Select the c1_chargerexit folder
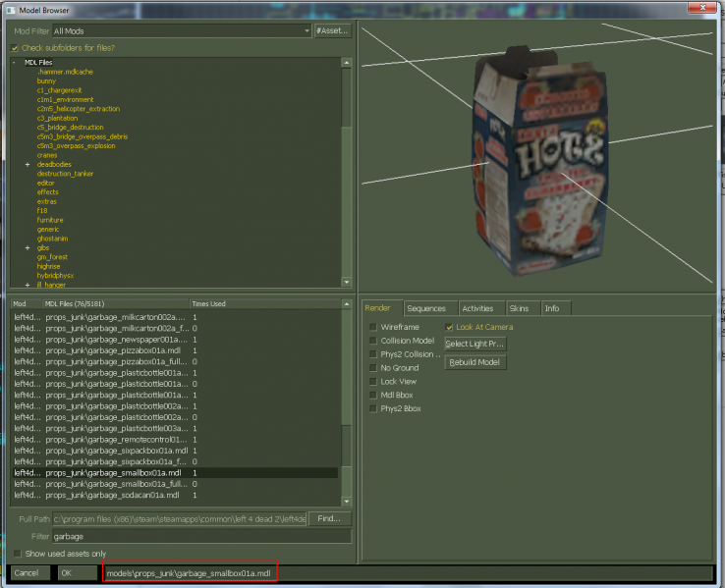Image resolution: width=725 pixels, height=588 pixels. pyautogui.click(x=59, y=90)
